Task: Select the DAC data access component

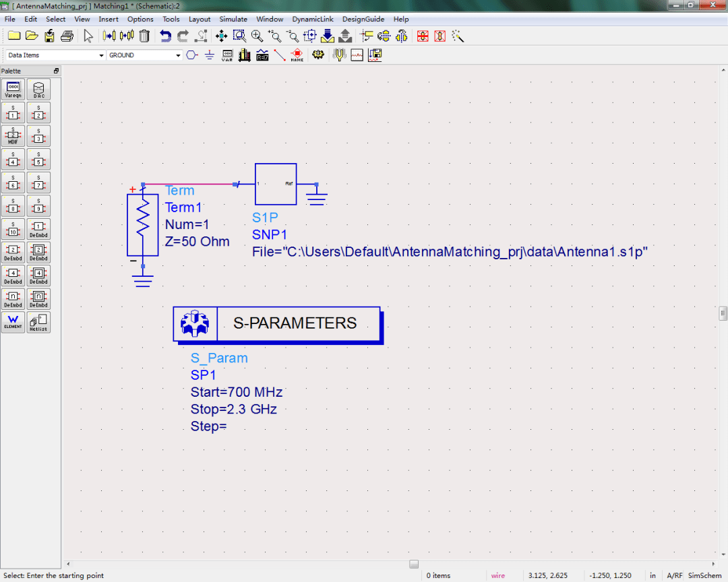Action: [x=38, y=89]
